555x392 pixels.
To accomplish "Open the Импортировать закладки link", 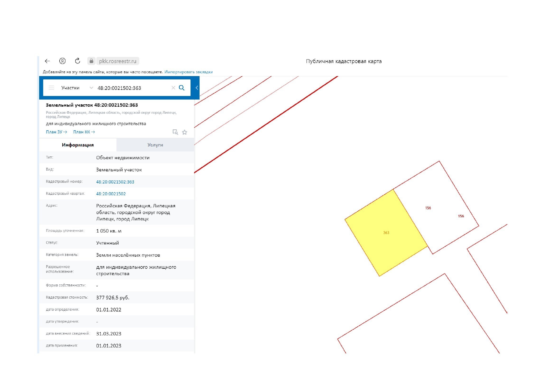I will (x=189, y=72).
